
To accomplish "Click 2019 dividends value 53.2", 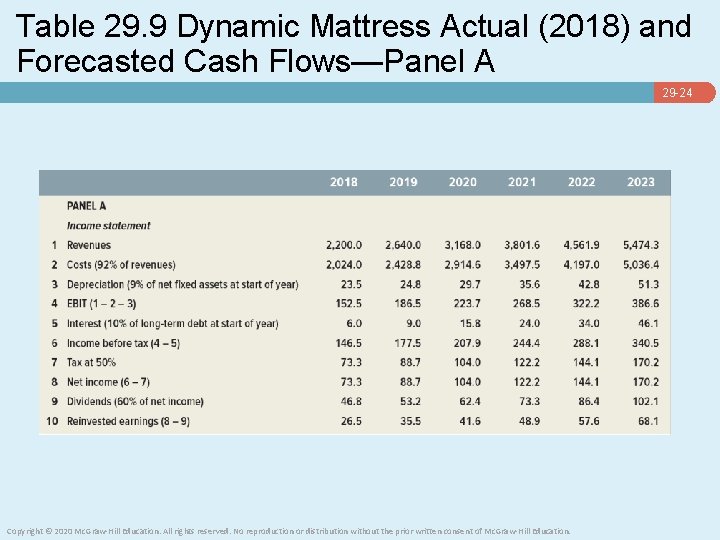I will pyautogui.click(x=411, y=401).
